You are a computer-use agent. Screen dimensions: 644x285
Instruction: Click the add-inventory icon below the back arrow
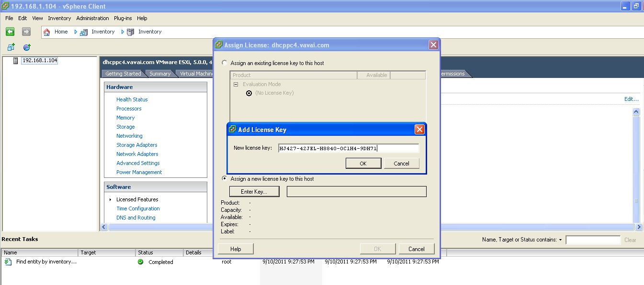pyautogui.click(x=11, y=46)
